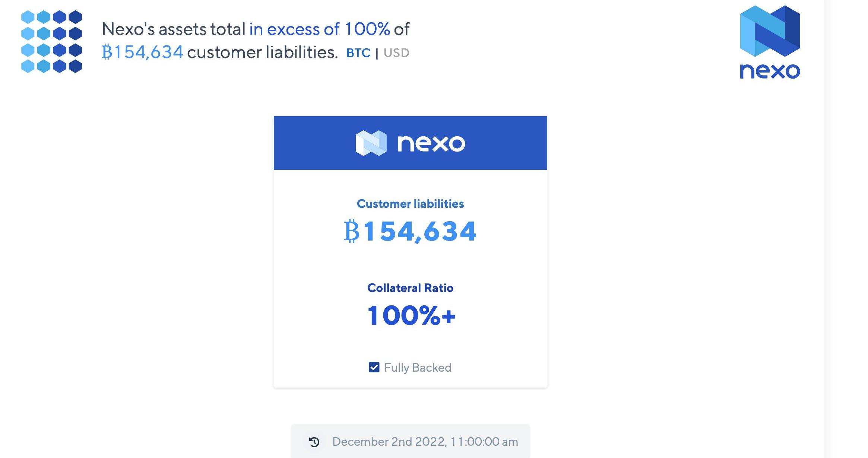
Task: Click the white nexo wordmark in blue banner
Action: (431, 143)
